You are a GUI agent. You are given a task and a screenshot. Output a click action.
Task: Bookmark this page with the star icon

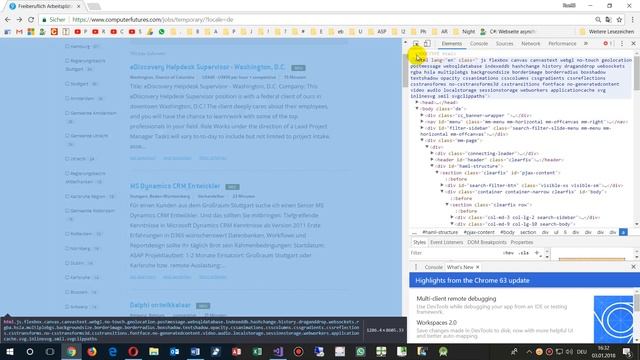click(619, 20)
